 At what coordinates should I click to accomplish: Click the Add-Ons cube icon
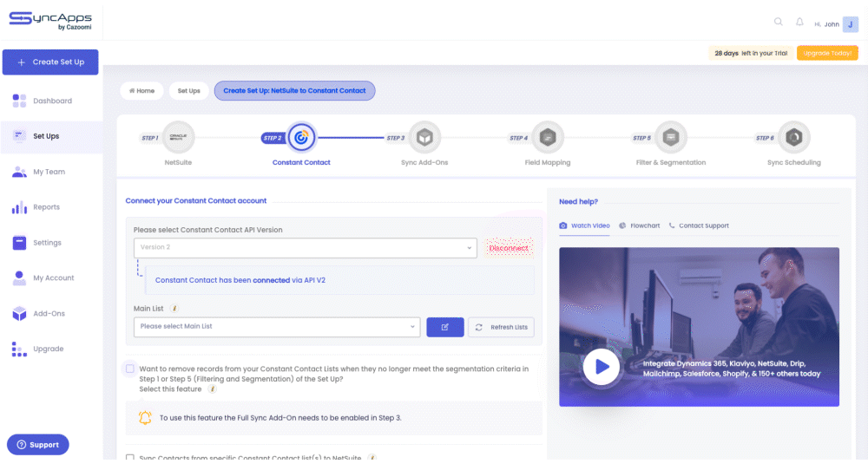coord(19,314)
